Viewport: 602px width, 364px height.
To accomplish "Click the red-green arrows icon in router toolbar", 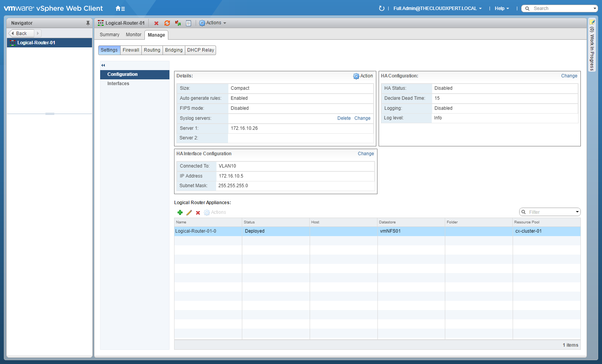I will point(178,23).
